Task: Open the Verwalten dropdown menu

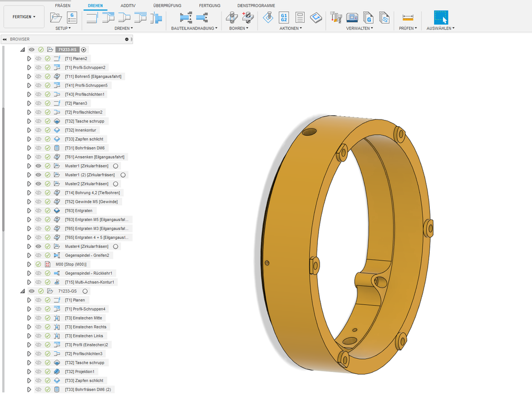Action: pos(359,28)
